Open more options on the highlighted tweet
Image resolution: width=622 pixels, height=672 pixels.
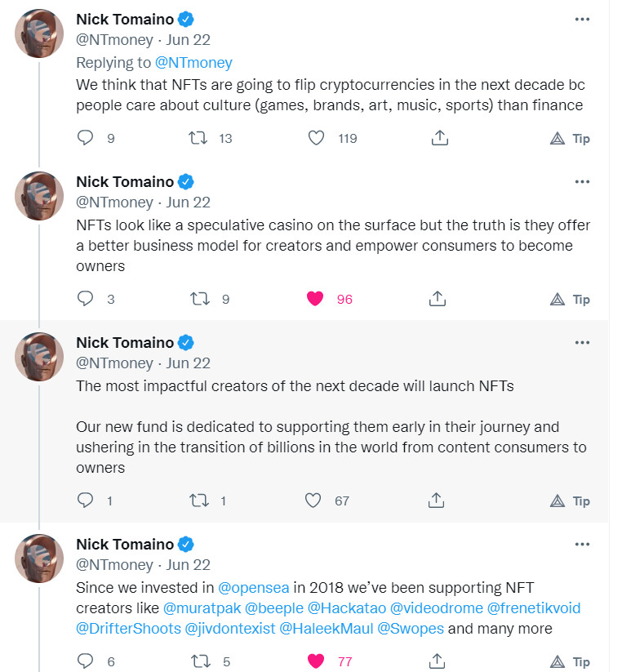pyautogui.click(x=582, y=342)
